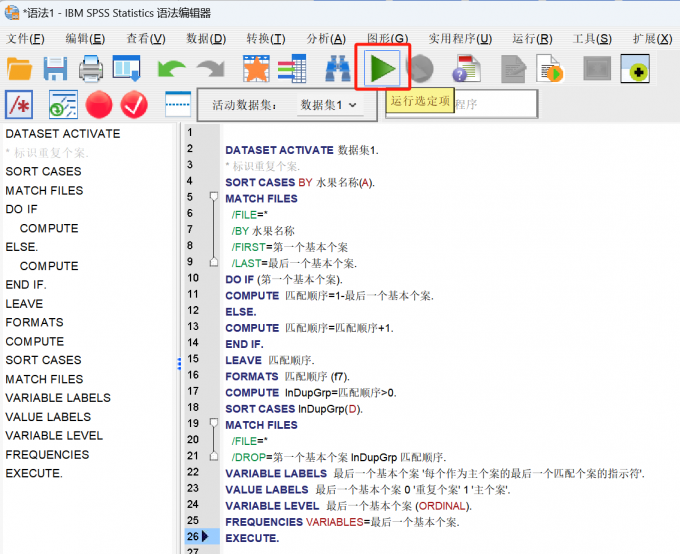Viewport: 680px width, 554px height.
Task: Click the /LAST=最后一个基本个案 line
Action: tap(294, 263)
